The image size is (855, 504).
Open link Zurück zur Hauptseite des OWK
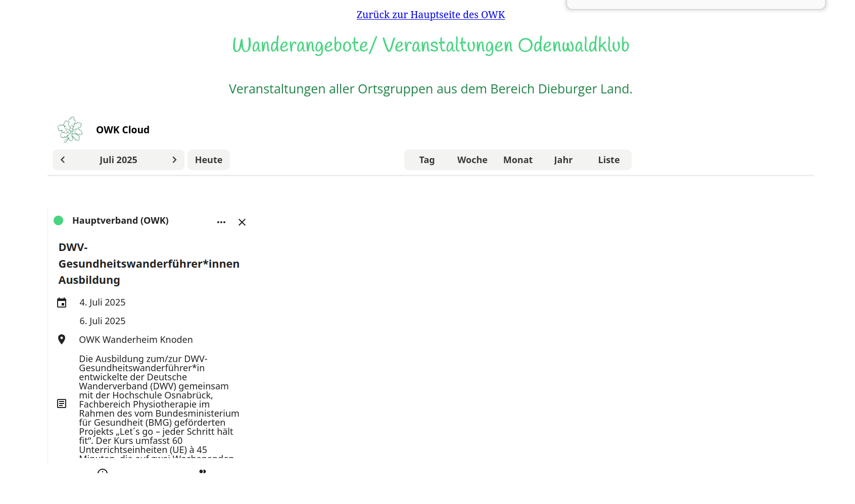pyautogui.click(x=431, y=15)
